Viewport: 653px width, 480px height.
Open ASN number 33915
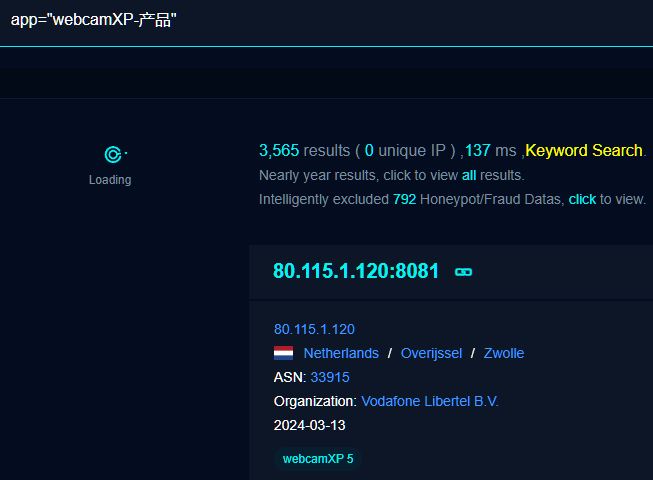coord(330,377)
